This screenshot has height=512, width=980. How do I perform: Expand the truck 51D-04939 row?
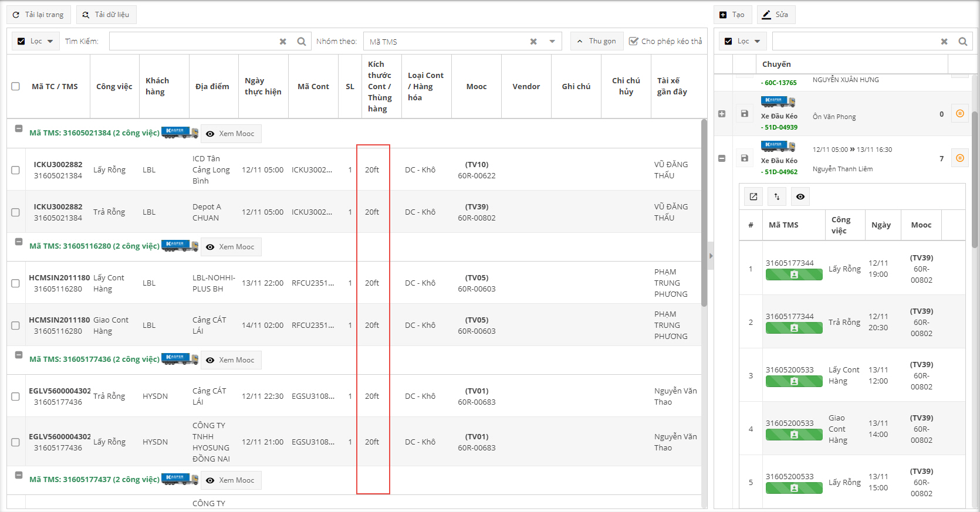(722, 114)
